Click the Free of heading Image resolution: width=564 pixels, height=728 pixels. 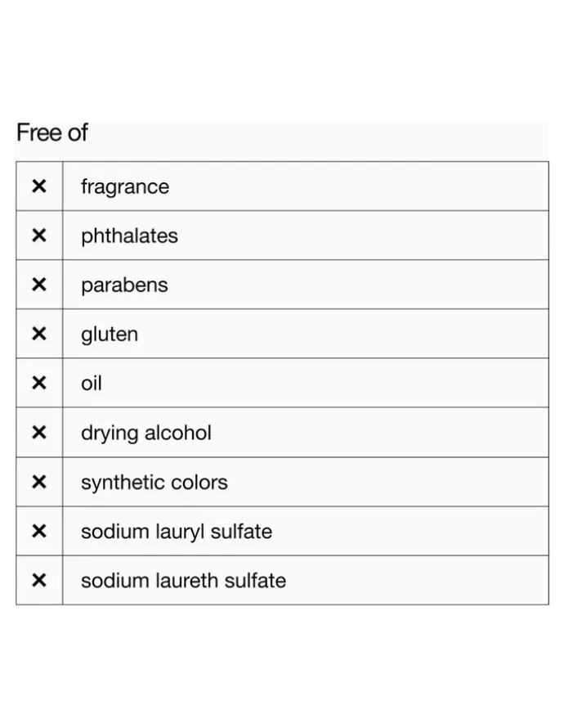52,133
